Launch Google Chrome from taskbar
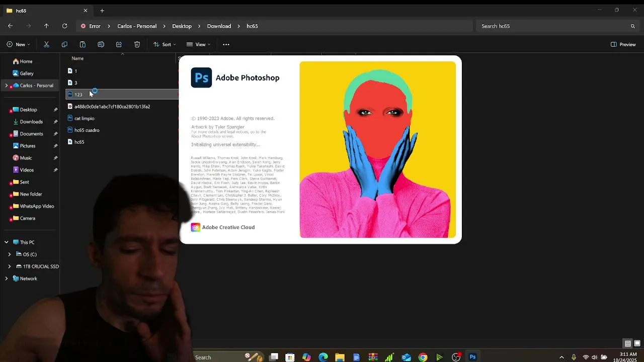 [423, 357]
